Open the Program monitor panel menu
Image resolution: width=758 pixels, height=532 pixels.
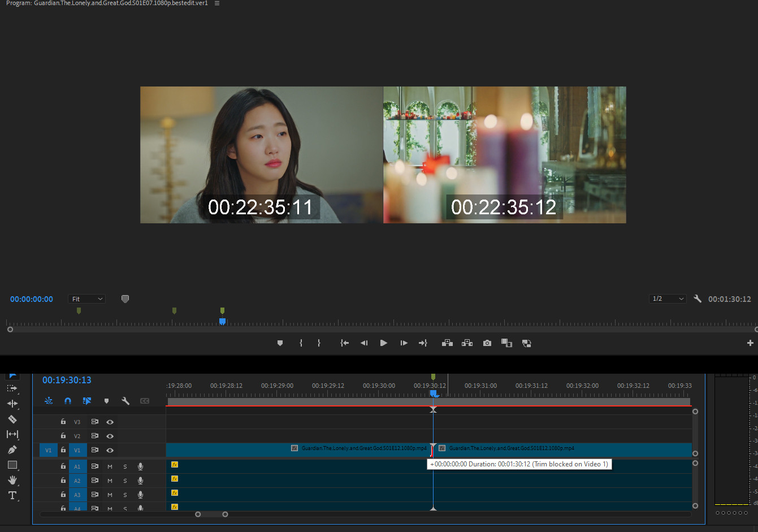pos(217,3)
